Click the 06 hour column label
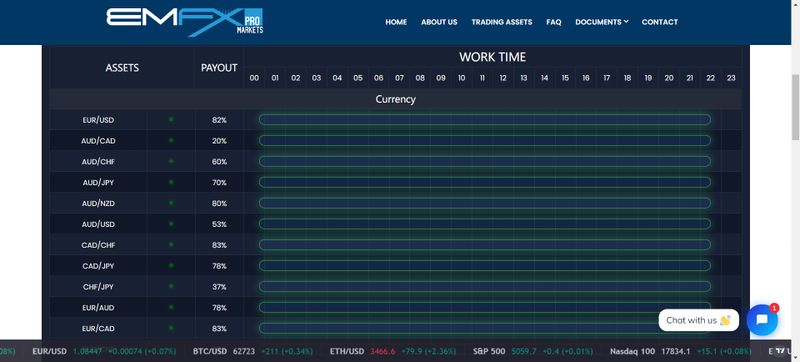The width and height of the screenshot is (800, 362). [379, 78]
